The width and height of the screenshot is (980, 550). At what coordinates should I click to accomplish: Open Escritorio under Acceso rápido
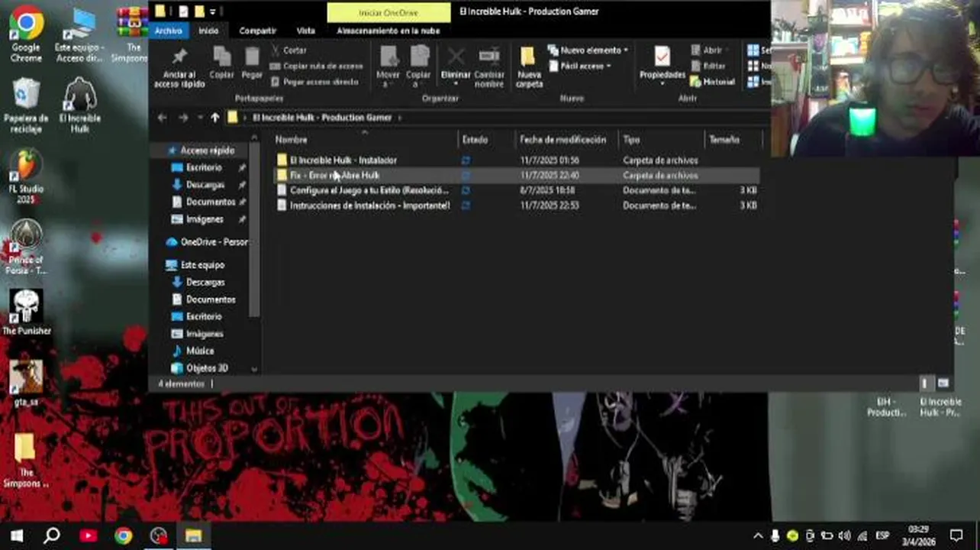coord(204,167)
